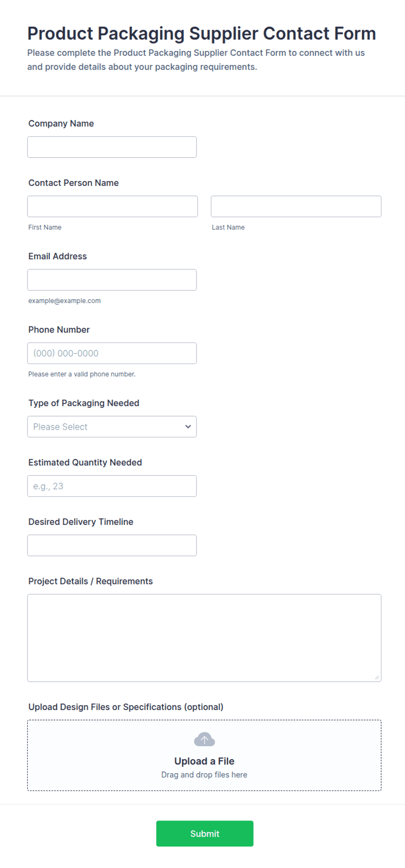
Task: Click the First Name input box
Action: click(112, 206)
